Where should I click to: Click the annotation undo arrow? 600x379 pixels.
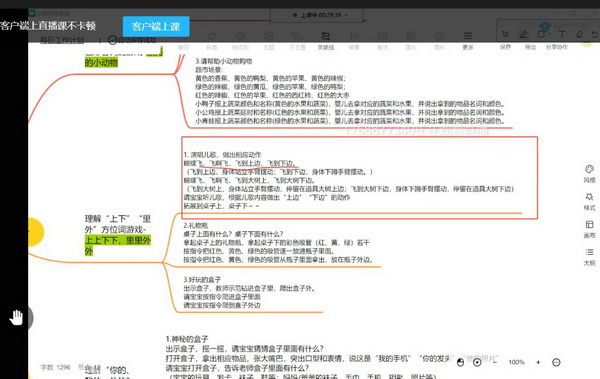(x=595, y=34)
